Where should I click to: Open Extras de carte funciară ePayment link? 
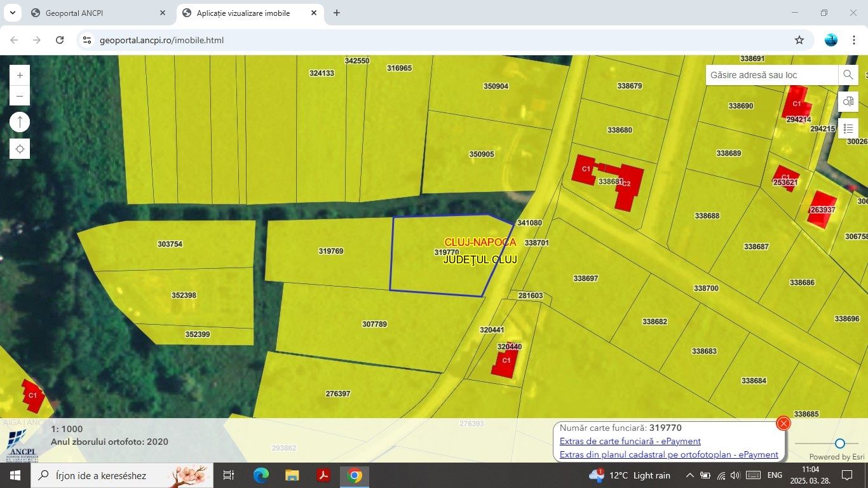630,441
